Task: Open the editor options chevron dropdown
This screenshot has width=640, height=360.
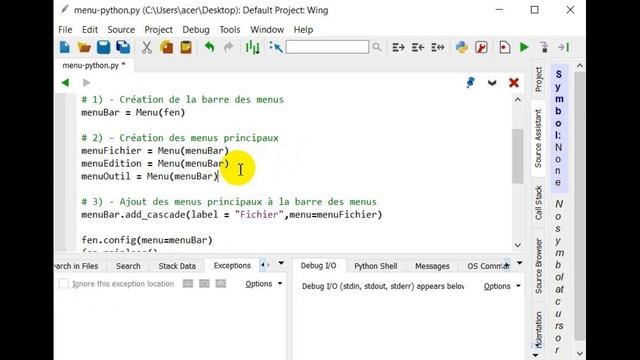Action: point(492,83)
